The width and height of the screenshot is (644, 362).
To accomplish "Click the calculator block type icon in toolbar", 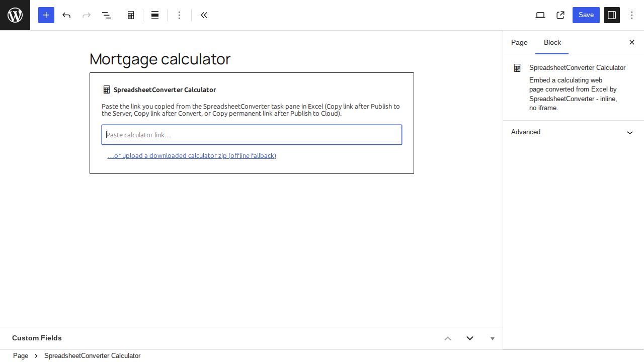I will (131, 15).
